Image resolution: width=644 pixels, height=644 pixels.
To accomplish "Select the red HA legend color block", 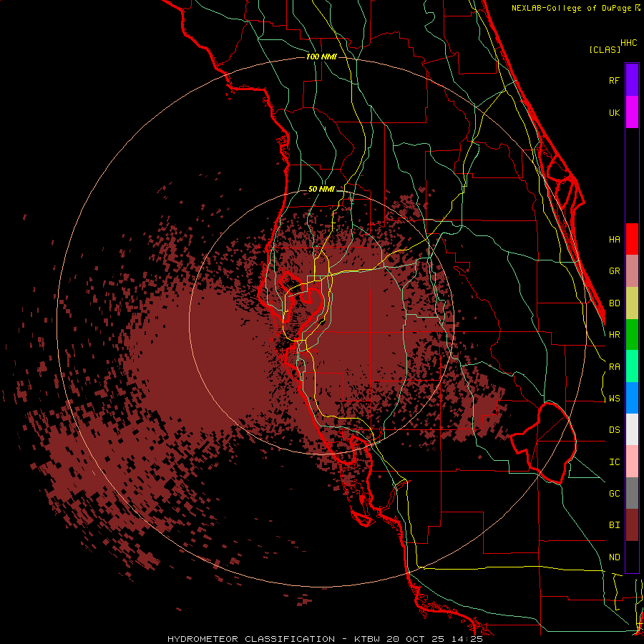I will click(x=632, y=239).
